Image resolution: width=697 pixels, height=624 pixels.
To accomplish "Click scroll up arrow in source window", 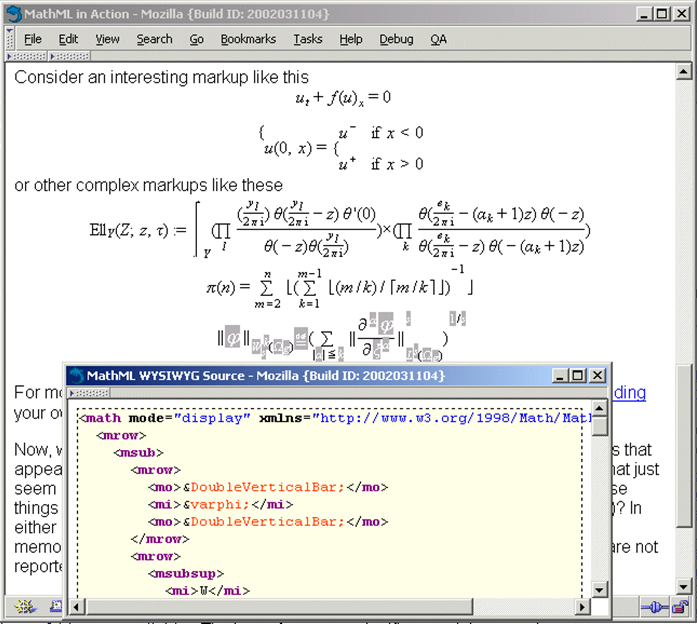I will point(599,408).
